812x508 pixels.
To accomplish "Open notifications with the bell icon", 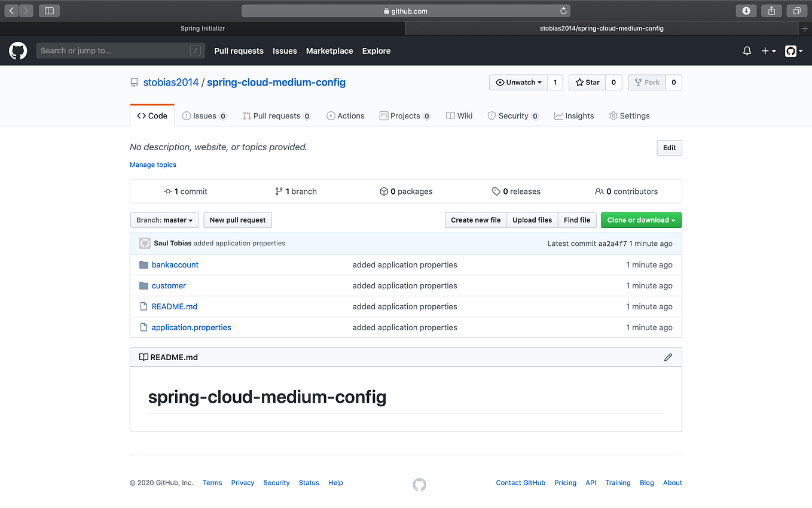I will [746, 51].
